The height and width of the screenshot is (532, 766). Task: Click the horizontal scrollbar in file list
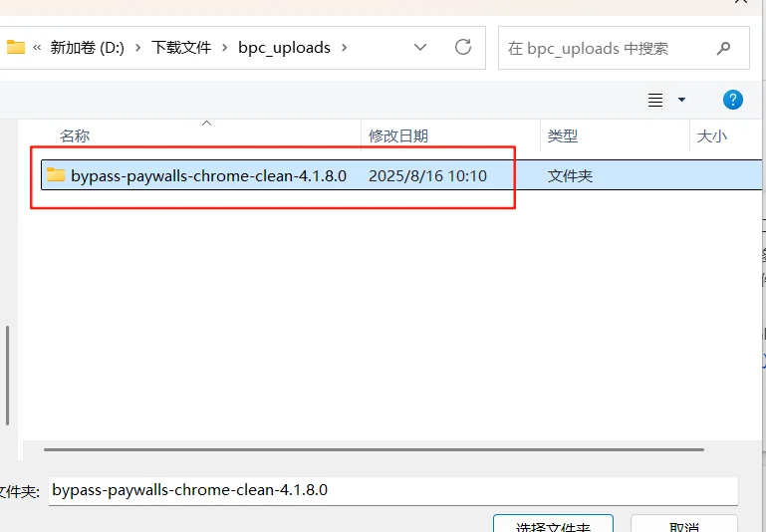pyautogui.click(x=374, y=449)
